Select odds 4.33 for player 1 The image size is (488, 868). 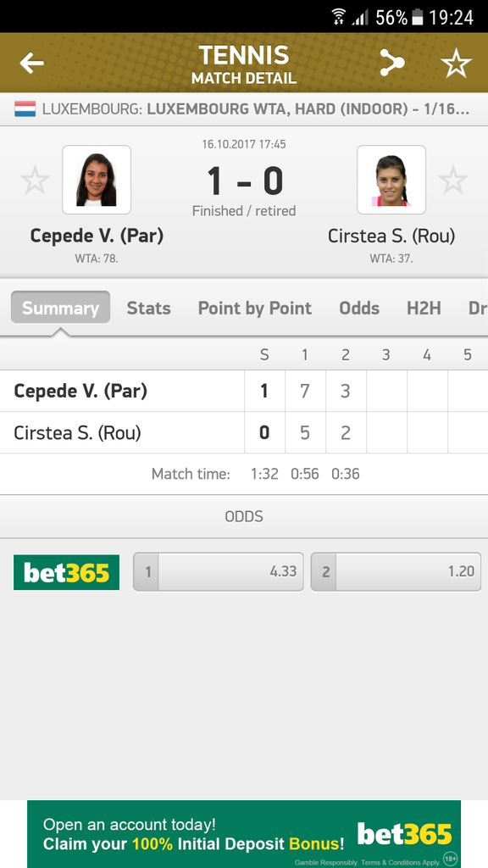click(x=218, y=572)
